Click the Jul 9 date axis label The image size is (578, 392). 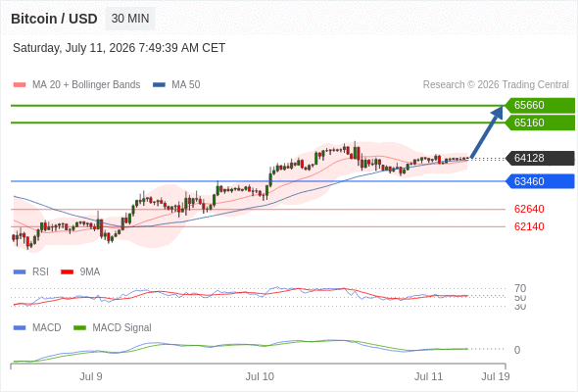click(x=91, y=376)
